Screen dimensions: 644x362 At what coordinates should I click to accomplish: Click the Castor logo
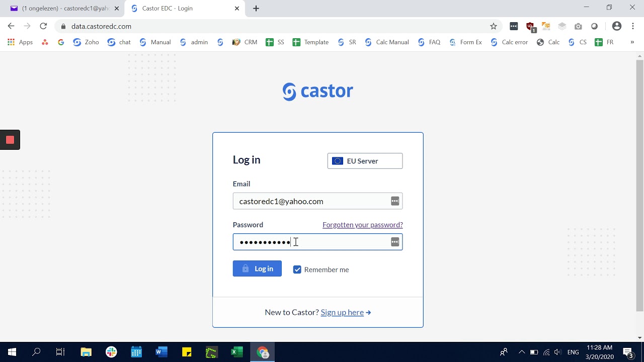pos(318,92)
